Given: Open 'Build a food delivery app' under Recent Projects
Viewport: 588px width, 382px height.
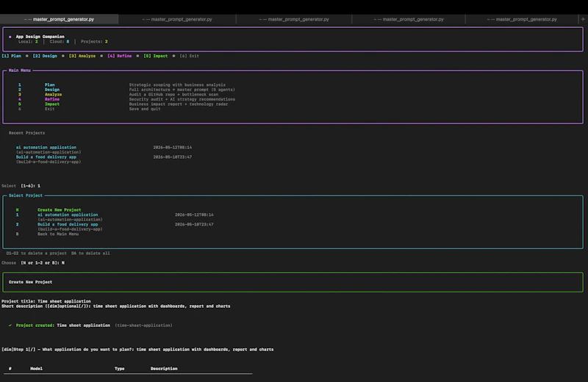Looking at the screenshot, I should [46, 157].
